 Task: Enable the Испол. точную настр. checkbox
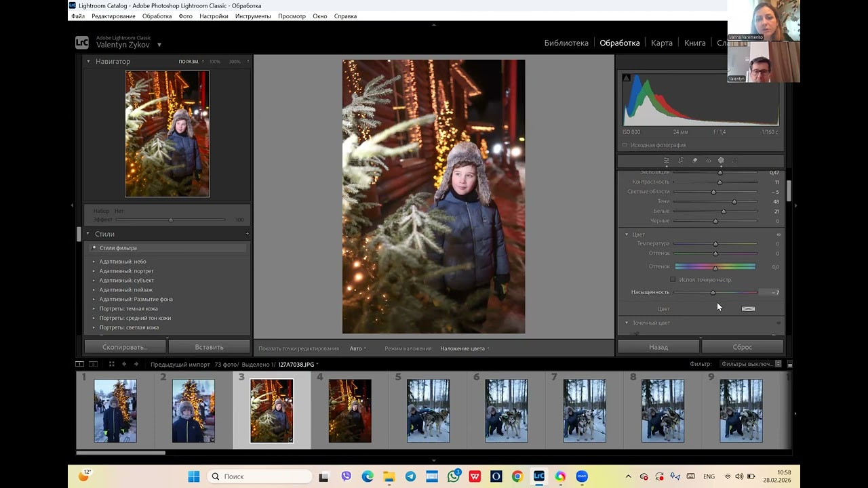point(673,279)
